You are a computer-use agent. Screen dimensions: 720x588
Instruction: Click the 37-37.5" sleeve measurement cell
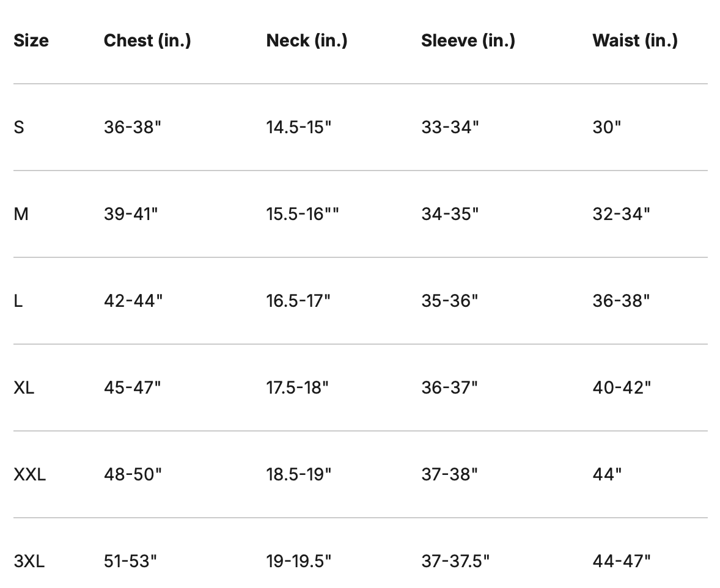pos(455,561)
